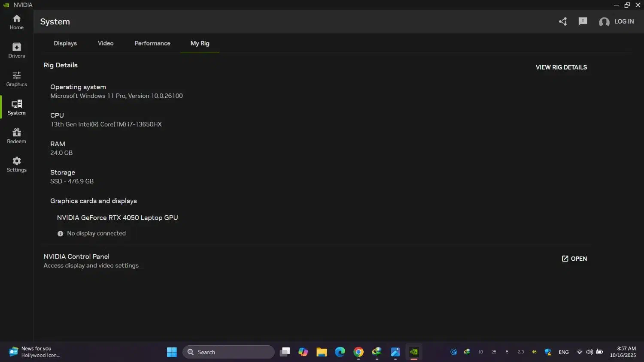The width and height of the screenshot is (644, 362).
Task: Click the Windows taskbar Search box
Action: tap(228, 352)
